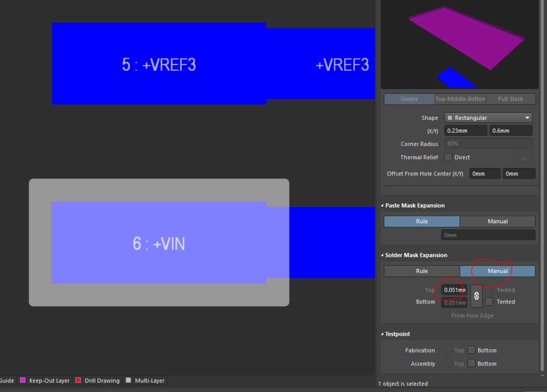
Task: Switch to the Top-Middle-Bottom tab
Action: coord(460,99)
